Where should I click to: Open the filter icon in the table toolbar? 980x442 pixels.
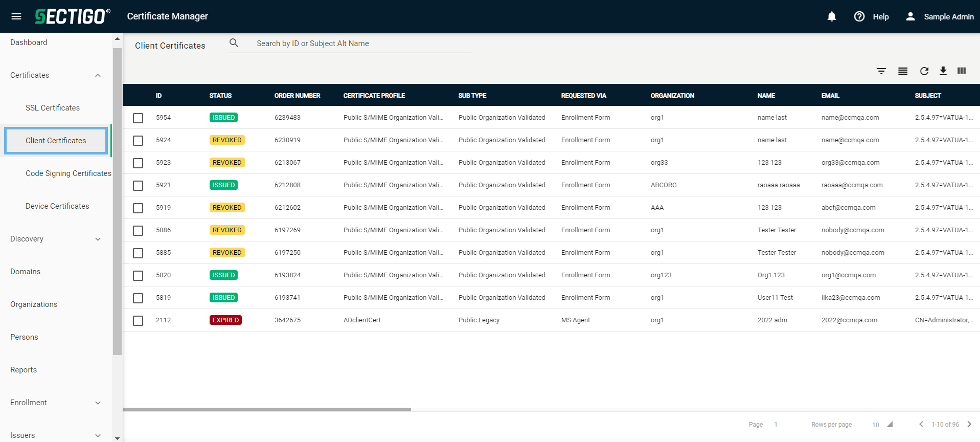(881, 71)
